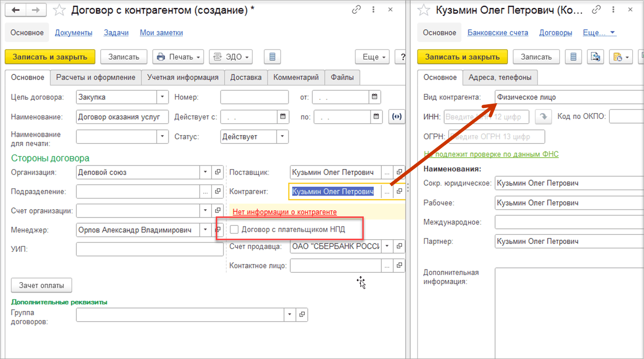Viewport: 644px width, 359px height.
Task: Open the Поставщик record via open icon
Action: [x=399, y=172]
